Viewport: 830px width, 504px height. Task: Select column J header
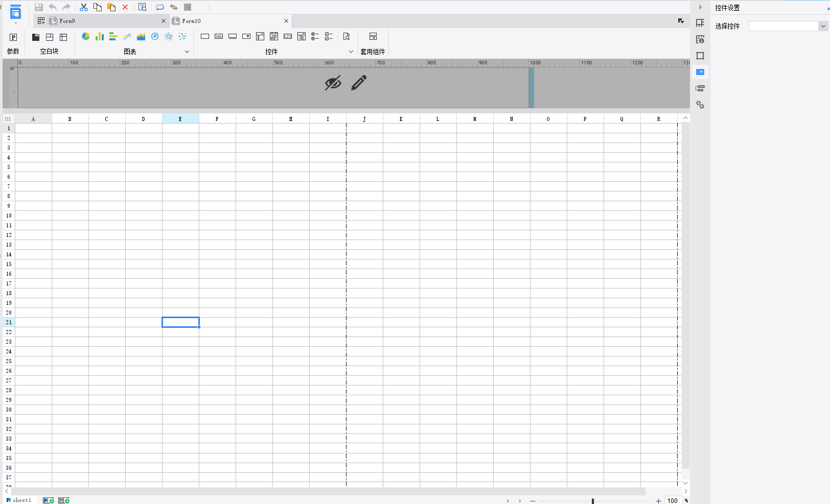pyautogui.click(x=364, y=119)
